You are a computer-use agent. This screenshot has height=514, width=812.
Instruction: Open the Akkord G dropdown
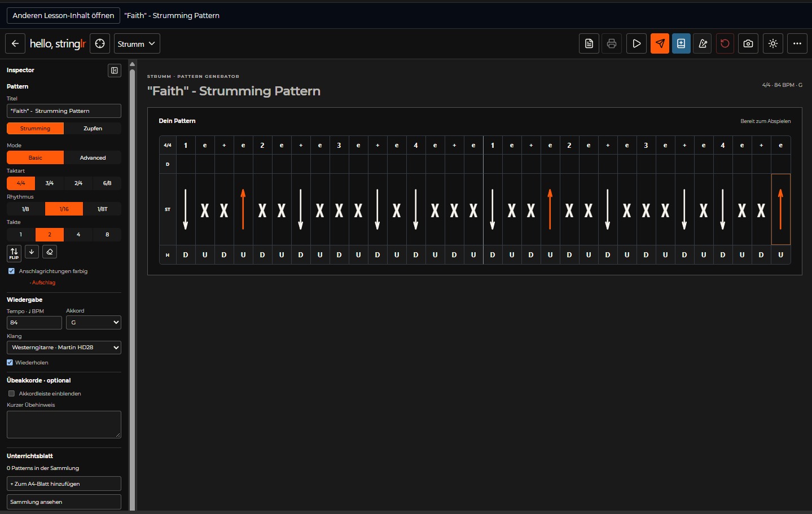94,322
